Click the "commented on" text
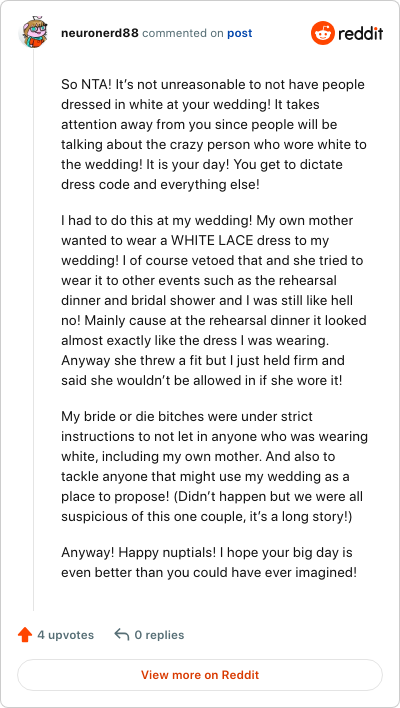The width and height of the screenshot is (400, 708). [183, 33]
